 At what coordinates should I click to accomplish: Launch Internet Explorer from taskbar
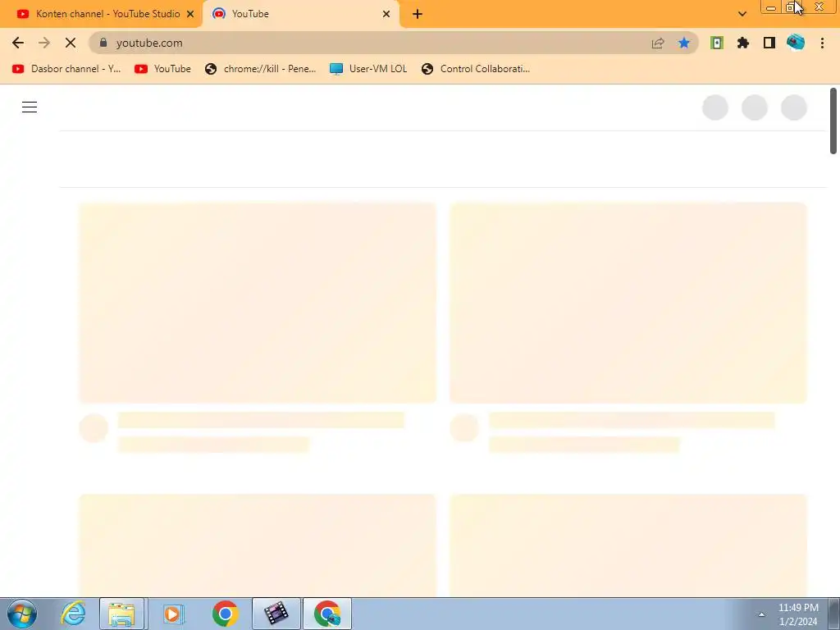coord(73,614)
